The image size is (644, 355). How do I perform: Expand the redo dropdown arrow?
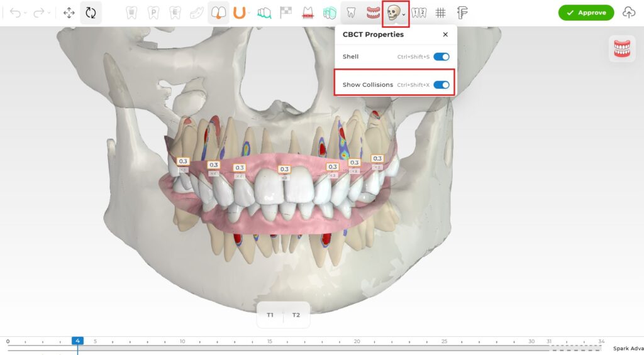[48, 13]
